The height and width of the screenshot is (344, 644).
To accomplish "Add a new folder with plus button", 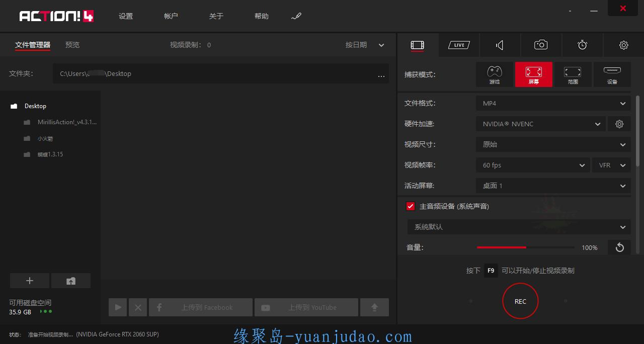I will (x=30, y=281).
